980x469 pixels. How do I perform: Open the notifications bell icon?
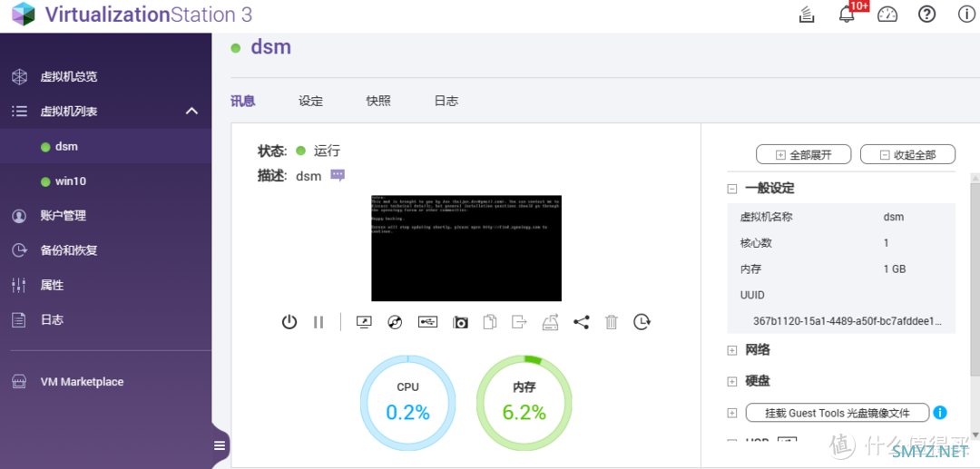847,15
